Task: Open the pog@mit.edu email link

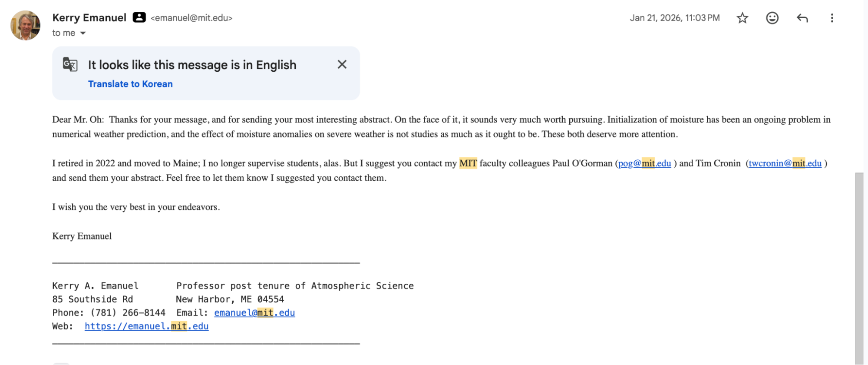Action: [644, 163]
